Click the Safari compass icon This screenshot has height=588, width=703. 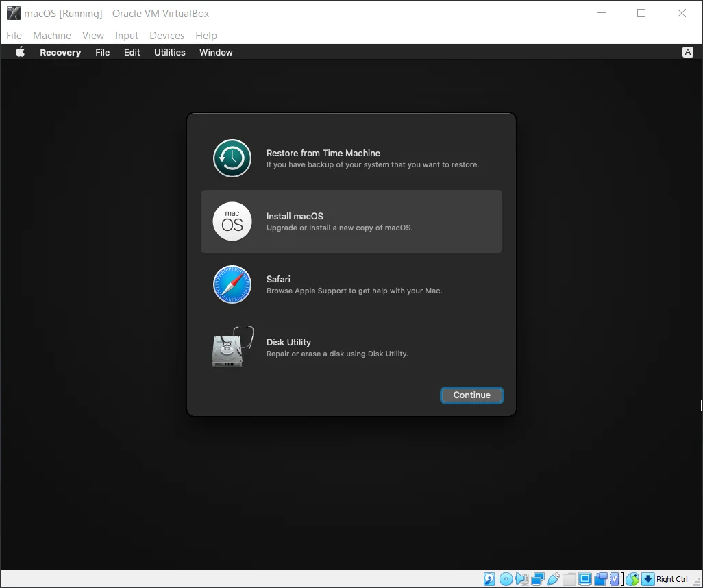click(232, 284)
